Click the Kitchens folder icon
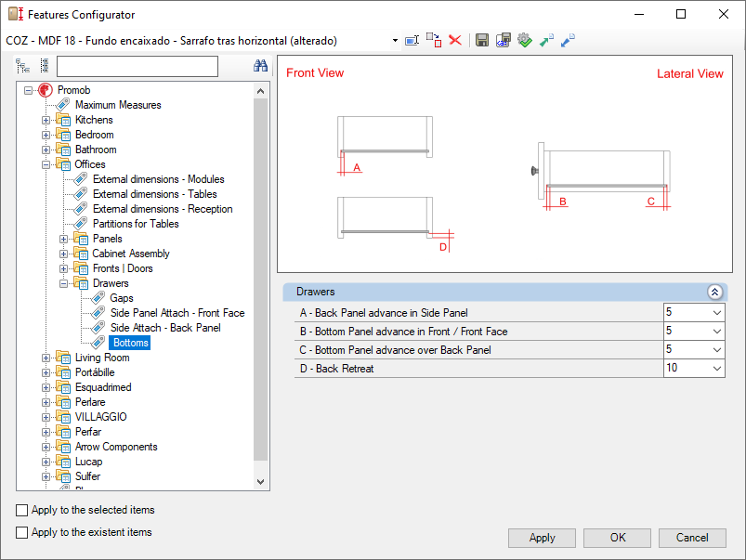This screenshot has width=746, height=560. pyautogui.click(x=63, y=120)
